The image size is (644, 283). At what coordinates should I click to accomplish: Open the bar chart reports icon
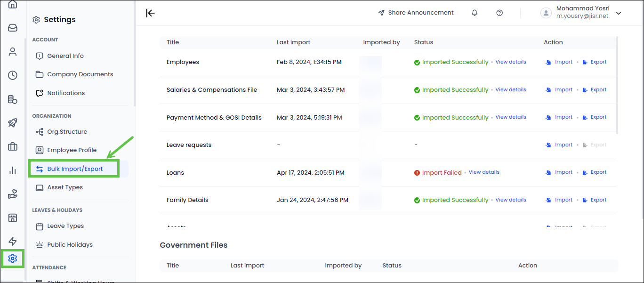(13, 170)
